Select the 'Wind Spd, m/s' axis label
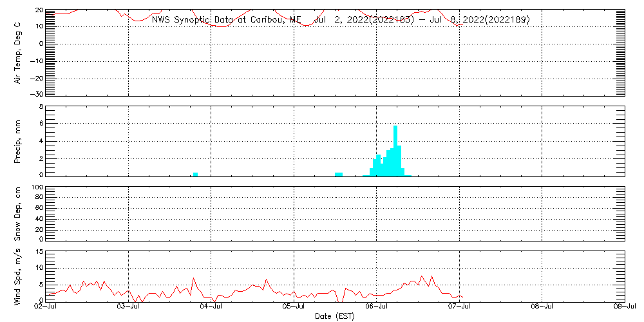 click(19, 276)
